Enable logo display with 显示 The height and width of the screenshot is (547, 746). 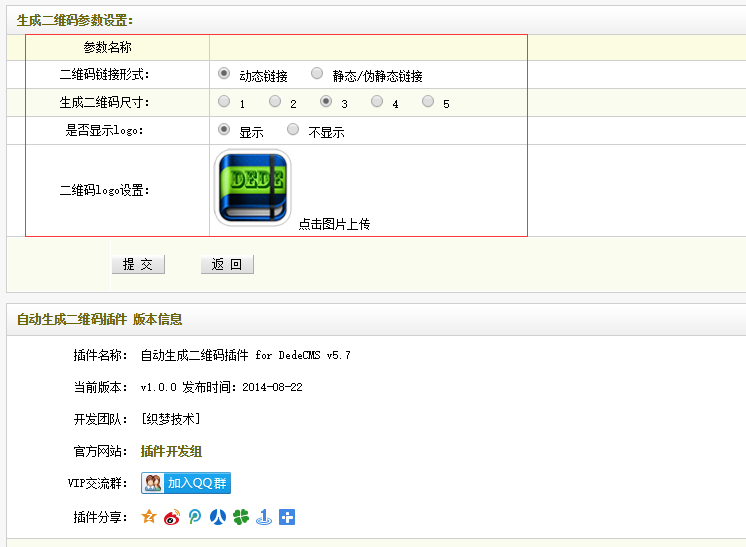point(224,129)
